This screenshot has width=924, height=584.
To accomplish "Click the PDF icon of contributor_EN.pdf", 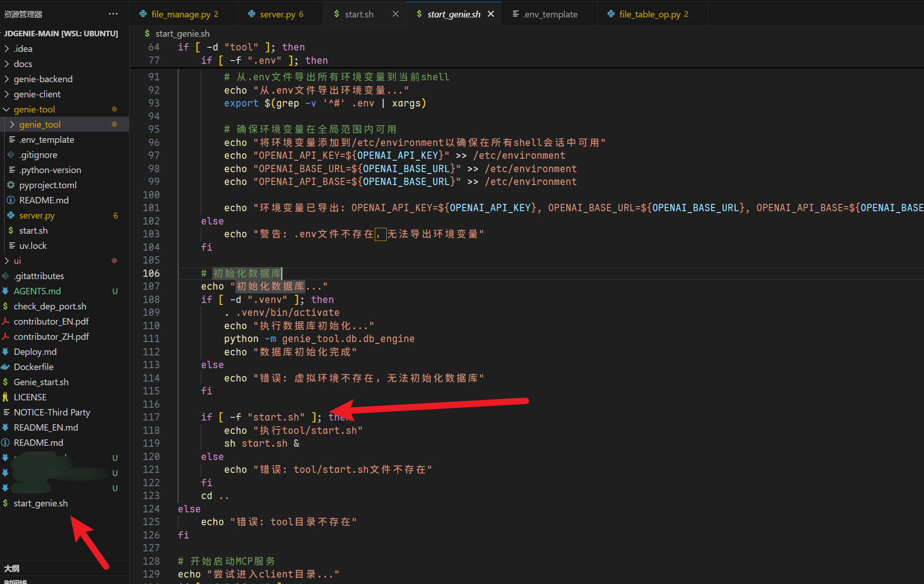I will 6,321.
